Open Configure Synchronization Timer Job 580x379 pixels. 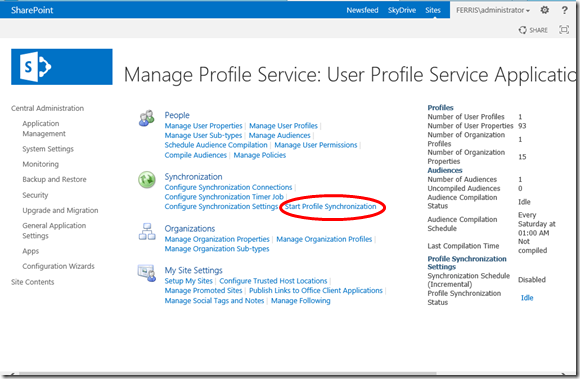tap(224, 197)
